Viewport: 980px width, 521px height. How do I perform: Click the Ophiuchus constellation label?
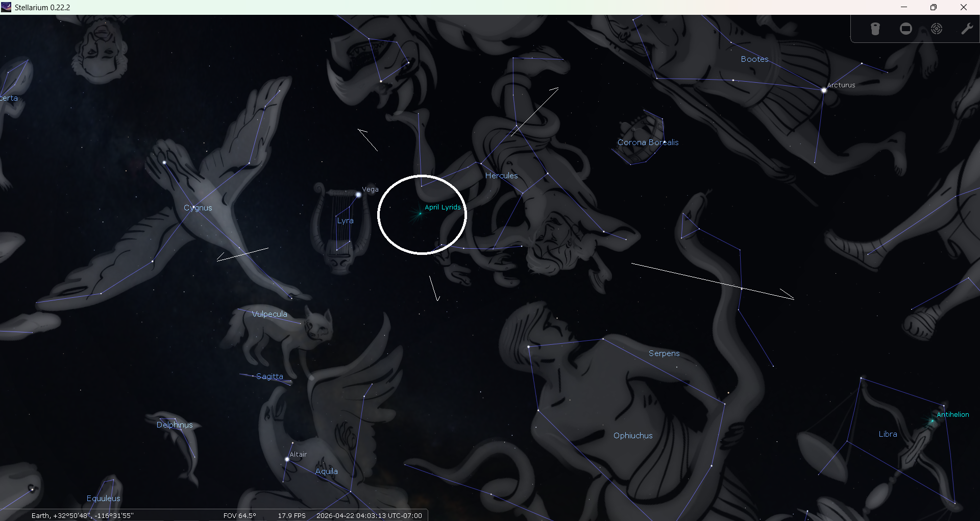point(633,436)
